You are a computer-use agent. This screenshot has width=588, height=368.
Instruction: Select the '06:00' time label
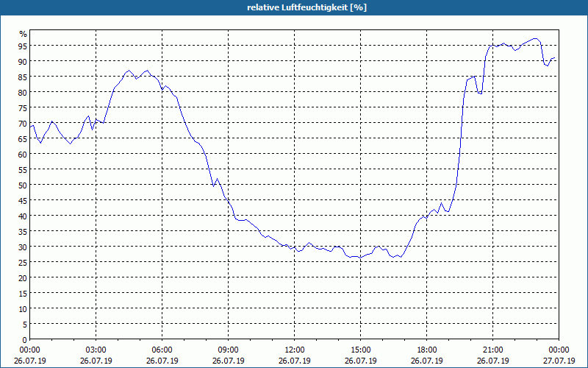[162, 350]
